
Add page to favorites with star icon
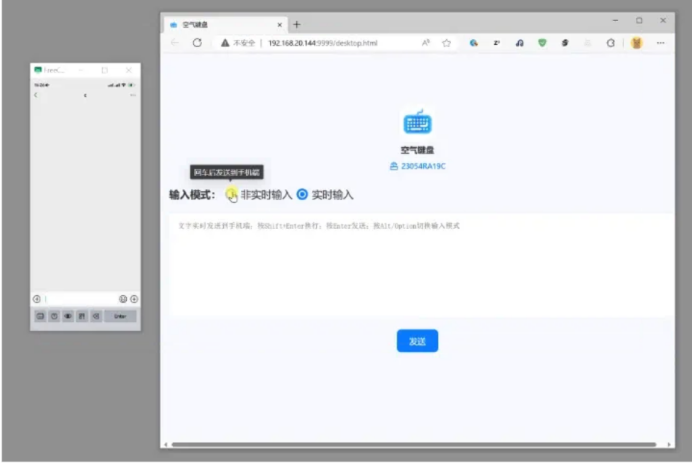coord(447,43)
